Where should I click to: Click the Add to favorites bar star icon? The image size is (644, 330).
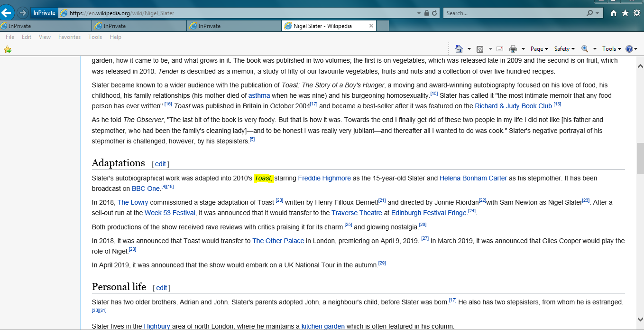pyautogui.click(x=8, y=49)
